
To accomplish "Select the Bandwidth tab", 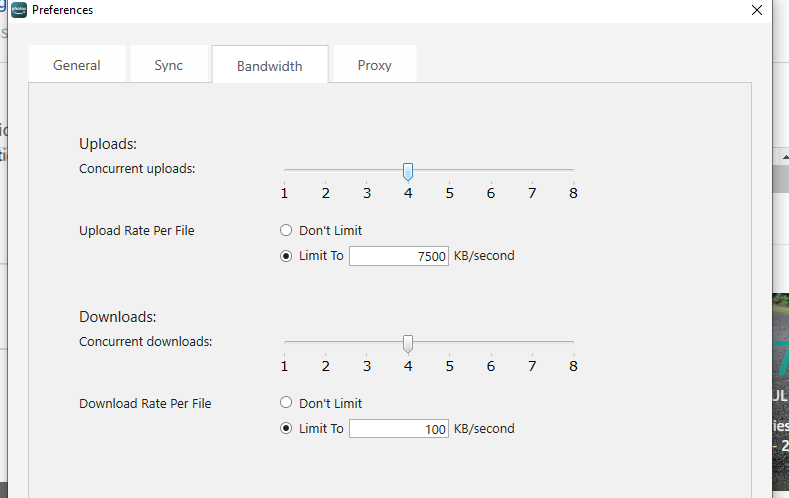I will click(269, 66).
